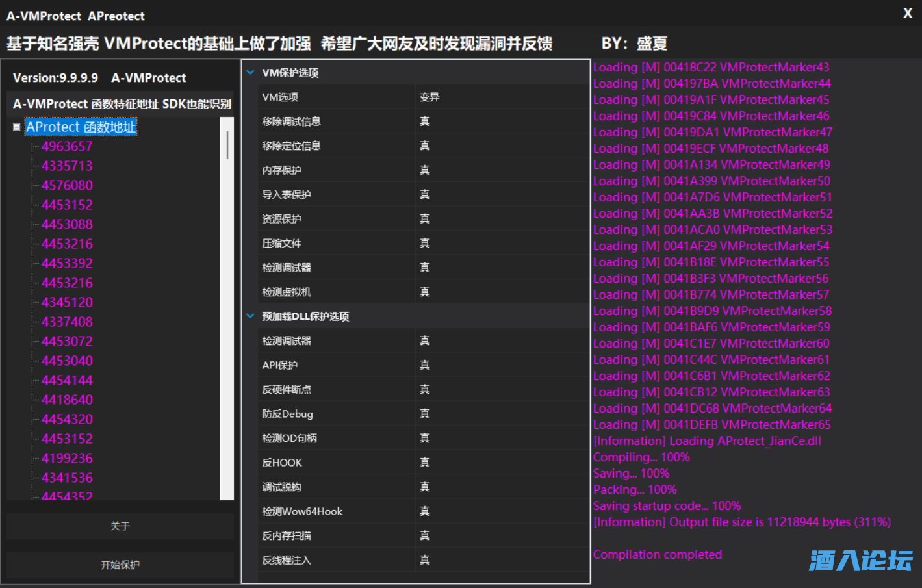Click the Output file size log entry
Image resolution: width=922 pixels, height=588 pixels.
point(743,522)
